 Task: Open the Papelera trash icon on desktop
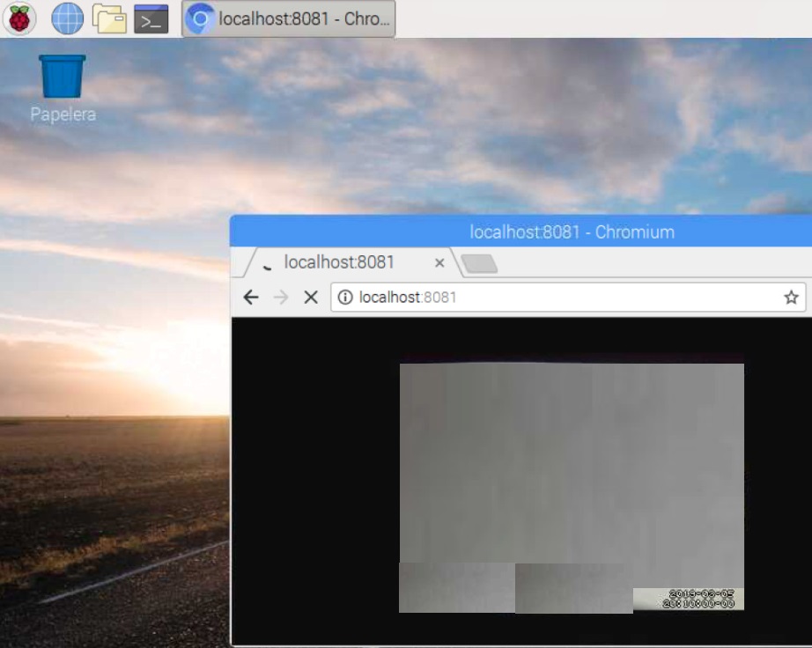coord(63,89)
